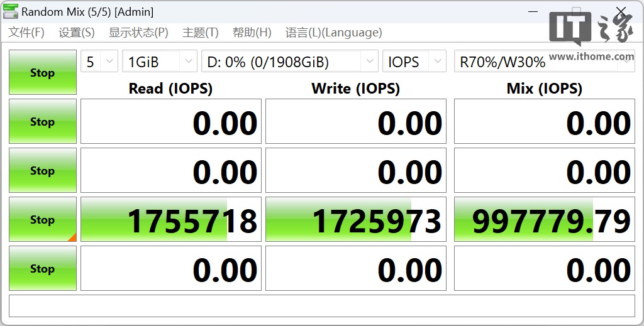Open the R70%/W30% mix ratio dropdown

click(544, 62)
